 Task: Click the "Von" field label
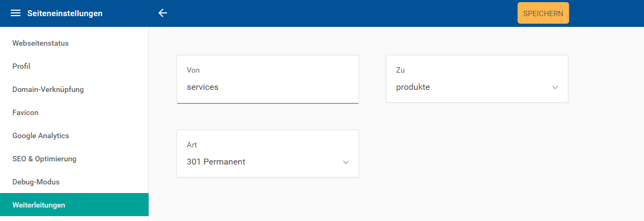[193, 70]
